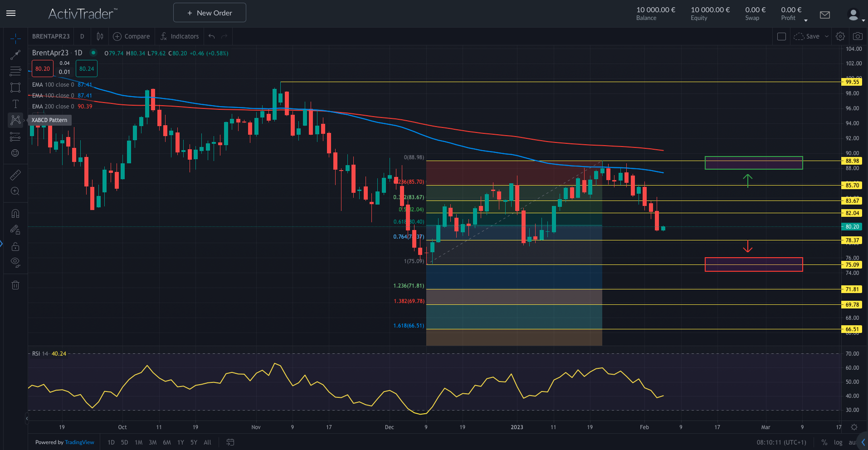Open the Indicators dialog
This screenshot has width=868, height=450.
point(180,36)
